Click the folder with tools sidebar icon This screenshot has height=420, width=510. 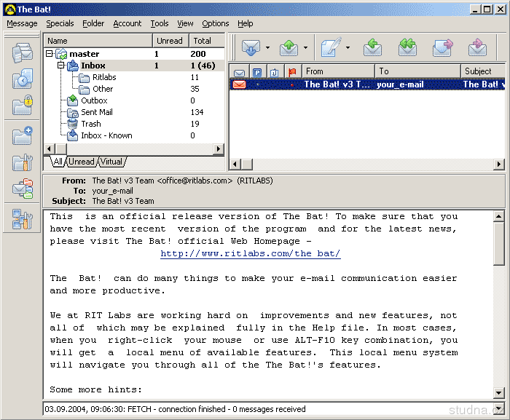(x=22, y=162)
